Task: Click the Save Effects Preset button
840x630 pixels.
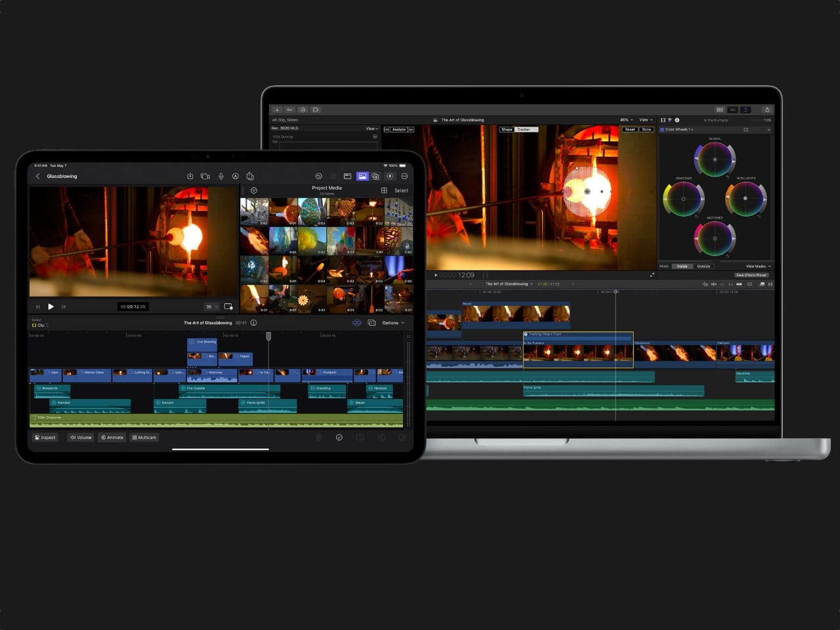Action: click(751, 275)
